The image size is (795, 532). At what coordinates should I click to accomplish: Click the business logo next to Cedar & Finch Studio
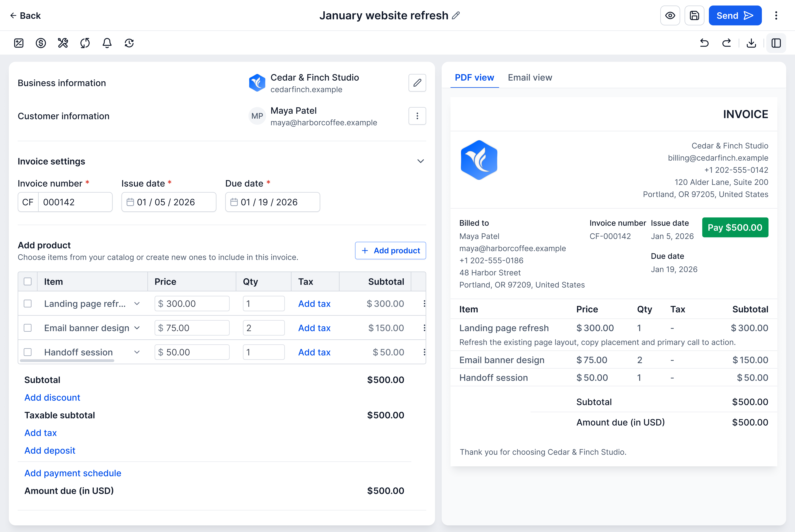click(x=257, y=83)
